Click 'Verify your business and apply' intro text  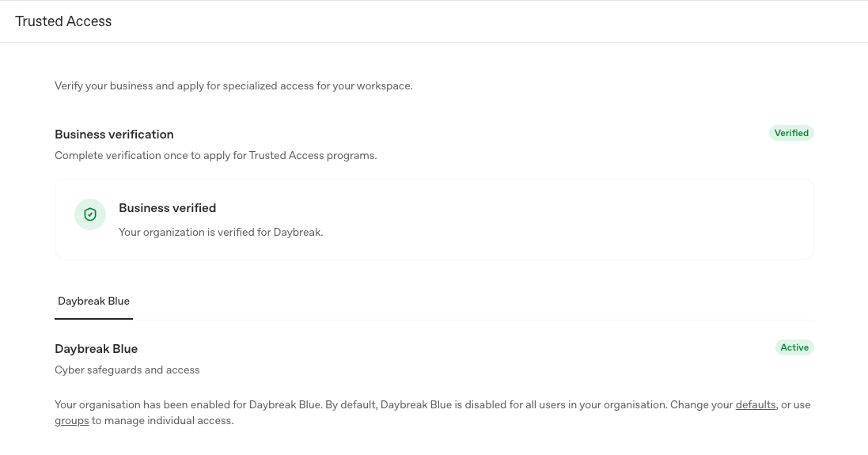[233, 85]
